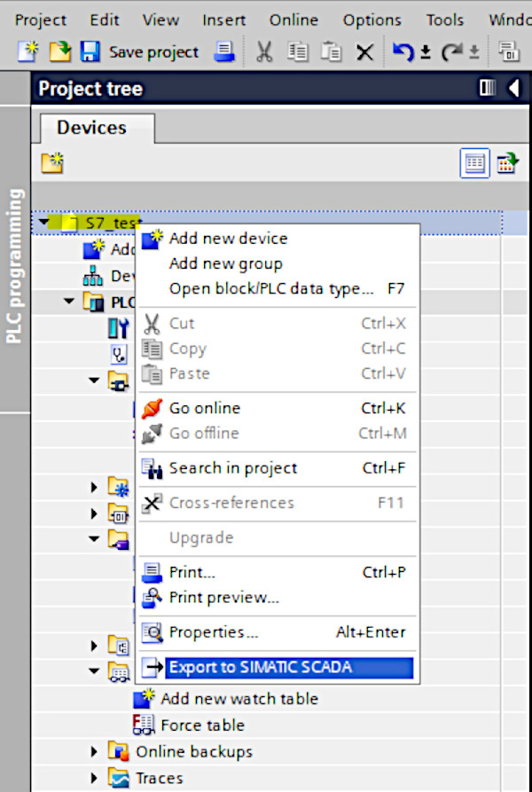Select Add new watch table item
The image size is (532, 792).
(x=239, y=699)
